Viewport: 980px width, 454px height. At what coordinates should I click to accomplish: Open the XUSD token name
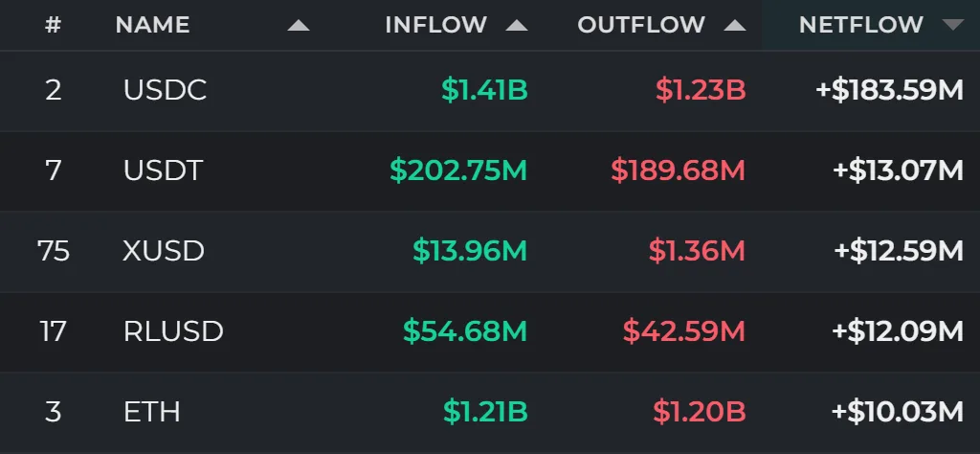pyautogui.click(x=164, y=251)
